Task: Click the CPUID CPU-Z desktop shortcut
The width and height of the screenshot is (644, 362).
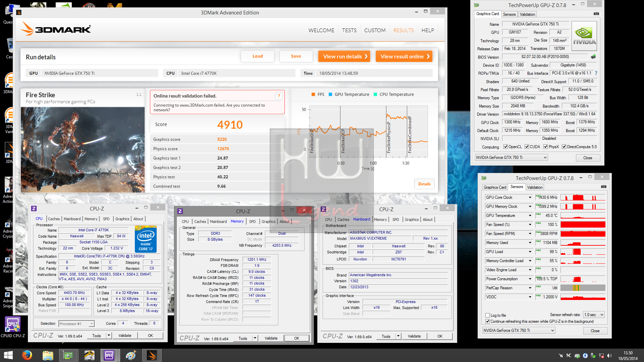Action: pyautogui.click(x=12, y=327)
